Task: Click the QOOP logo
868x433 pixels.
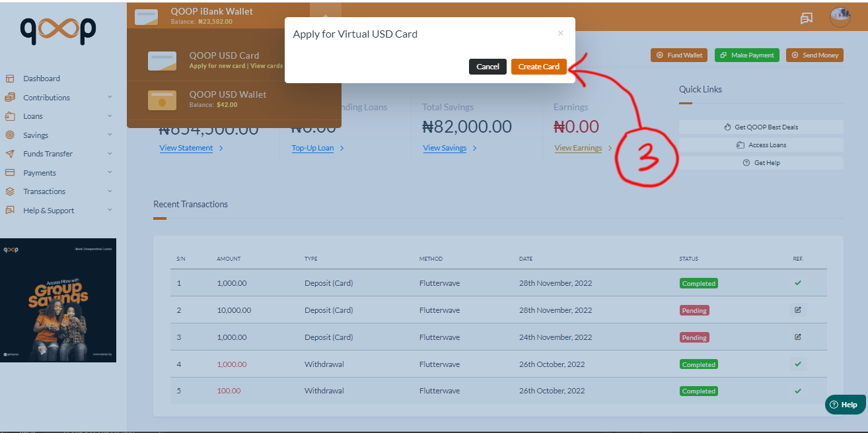Action: [x=58, y=30]
